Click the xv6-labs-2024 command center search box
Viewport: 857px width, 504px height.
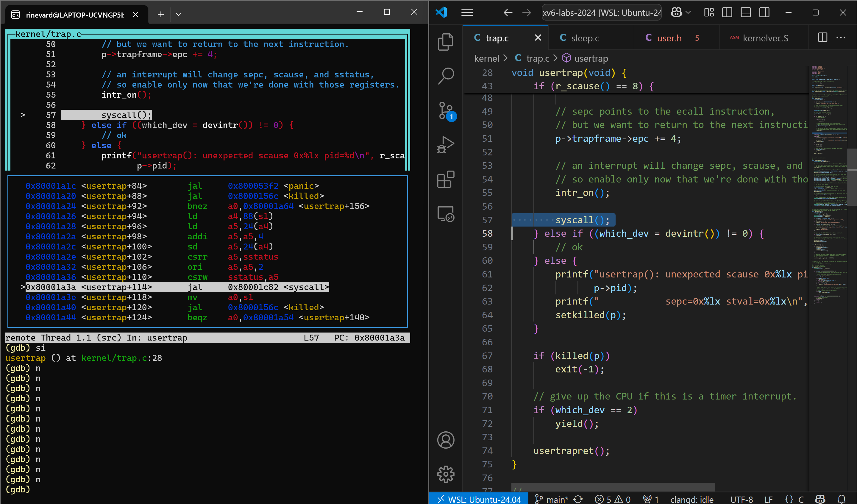pyautogui.click(x=601, y=13)
